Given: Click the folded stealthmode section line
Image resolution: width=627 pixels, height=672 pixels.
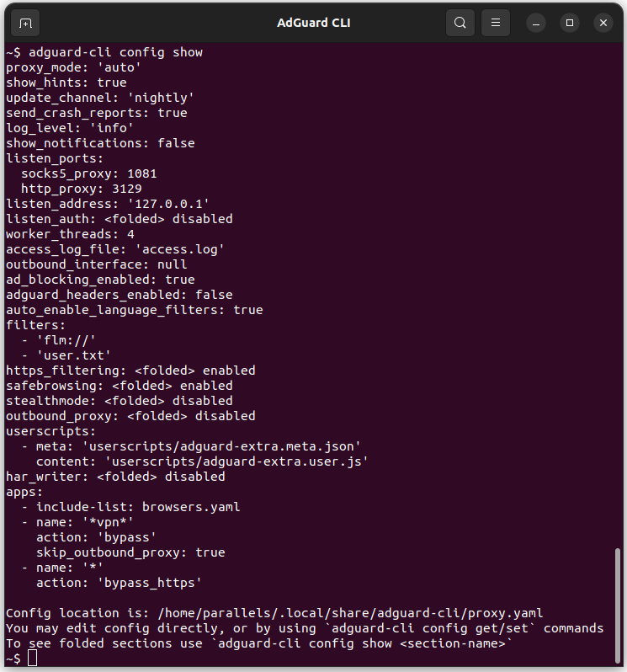Looking at the screenshot, I should click(119, 401).
